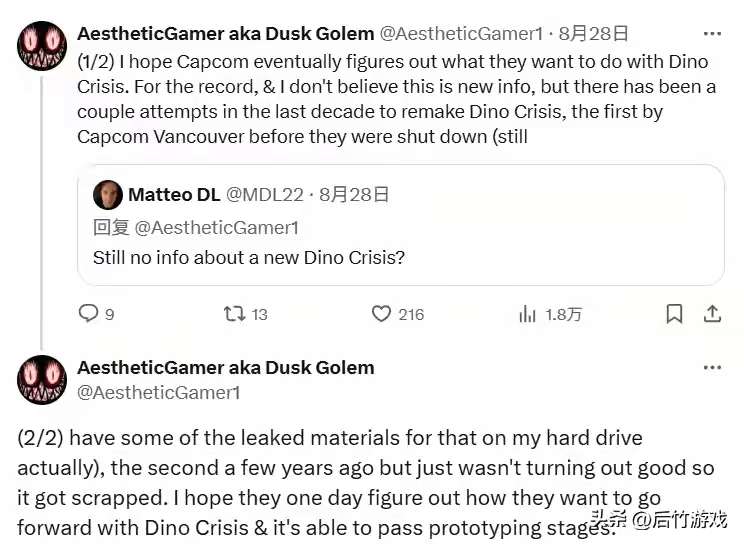The image size is (744, 544).
Task: Open three-dot menu on first tweet
Action: [x=712, y=34]
